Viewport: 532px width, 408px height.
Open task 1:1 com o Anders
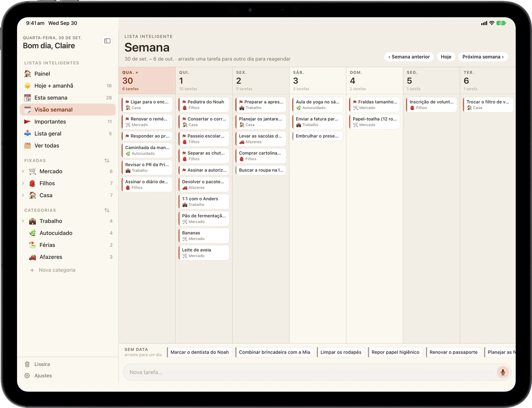click(x=204, y=202)
